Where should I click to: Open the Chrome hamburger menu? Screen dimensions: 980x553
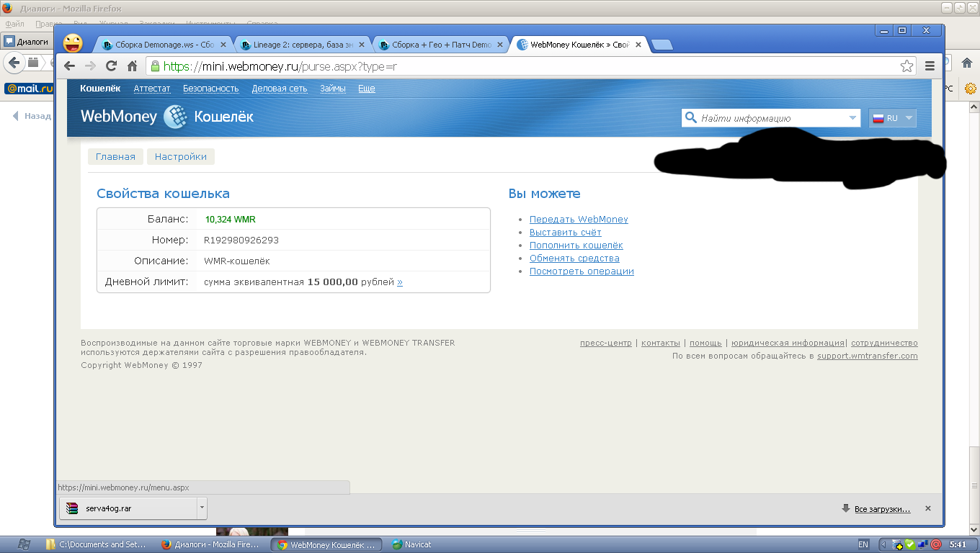(930, 66)
